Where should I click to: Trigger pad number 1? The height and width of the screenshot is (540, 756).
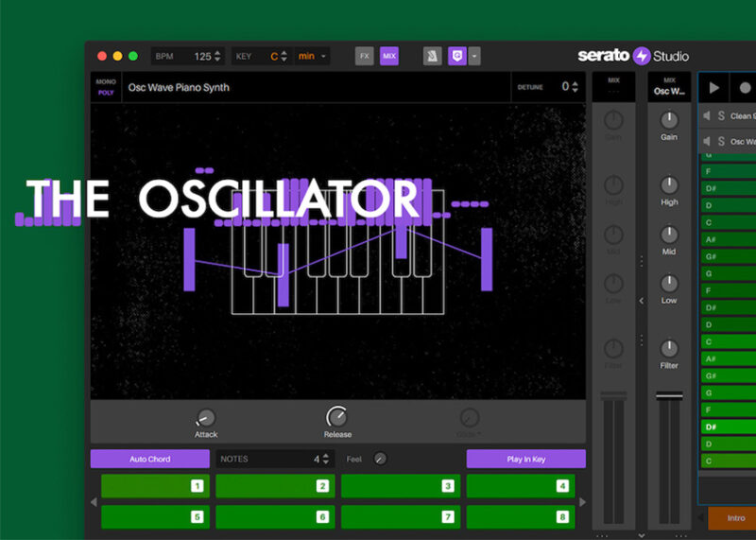155,486
